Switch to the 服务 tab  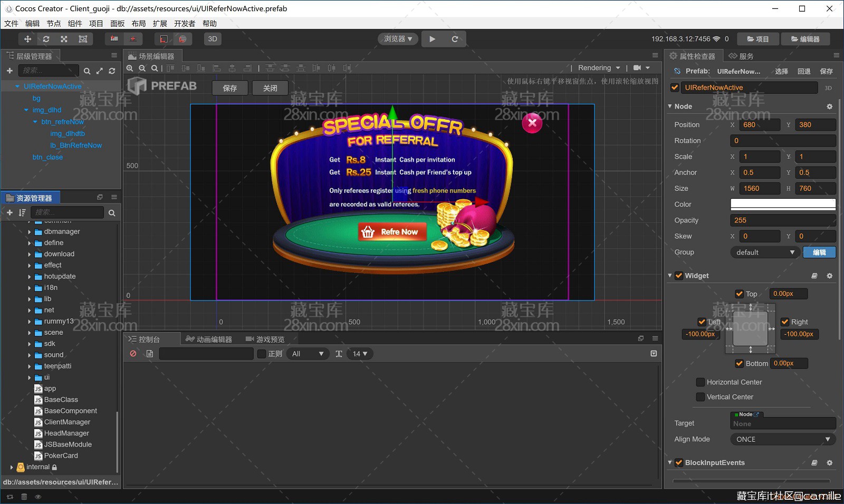click(x=741, y=56)
